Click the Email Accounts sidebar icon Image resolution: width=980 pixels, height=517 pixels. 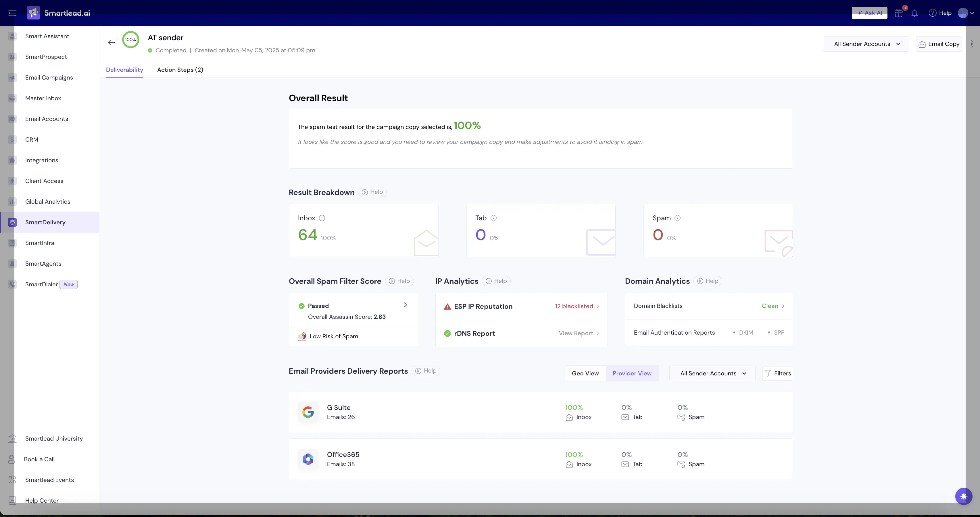12,119
